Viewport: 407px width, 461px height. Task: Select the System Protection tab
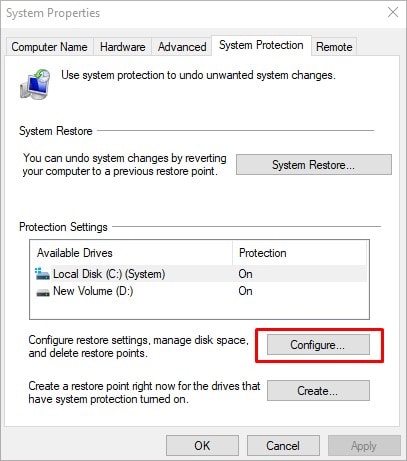261,45
